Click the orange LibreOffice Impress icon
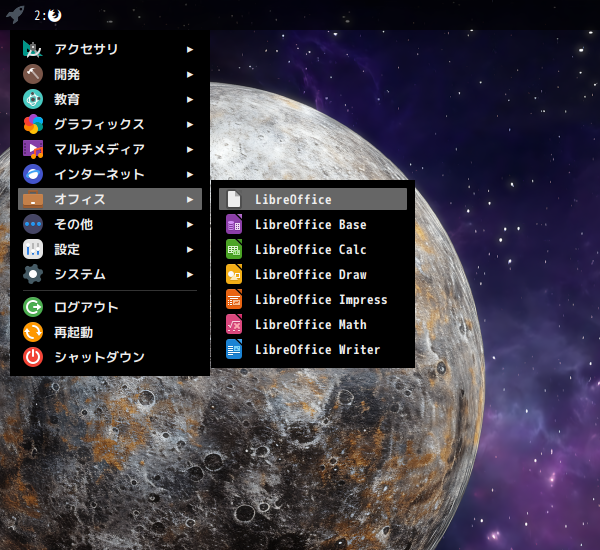 (x=234, y=300)
